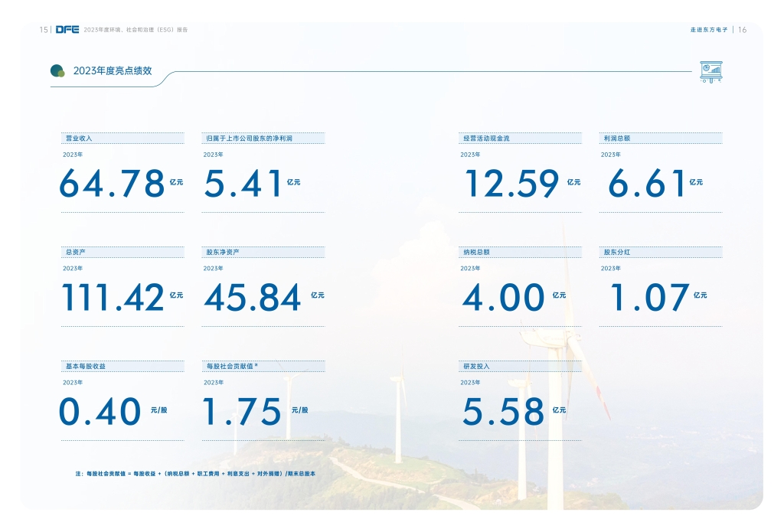Viewport: 784px width, 532px height.
Task: Select the 64.78 revenue figure
Action: coord(112,184)
